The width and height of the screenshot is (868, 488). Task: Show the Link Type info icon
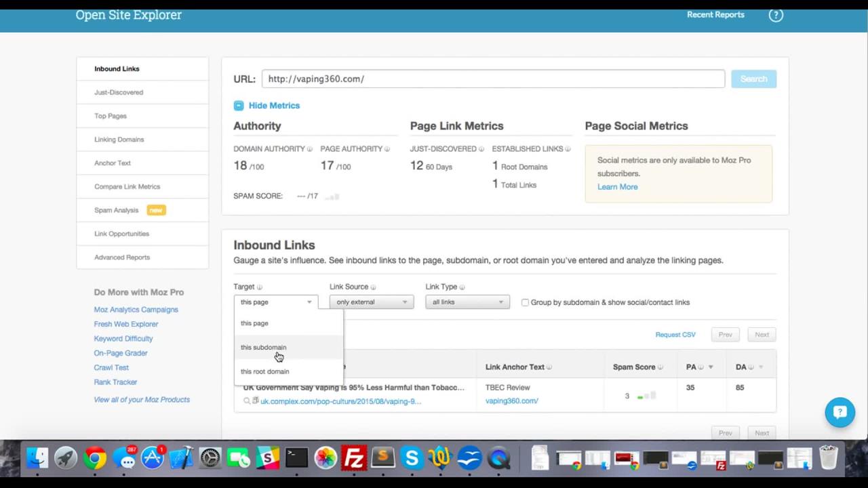point(462,287)
